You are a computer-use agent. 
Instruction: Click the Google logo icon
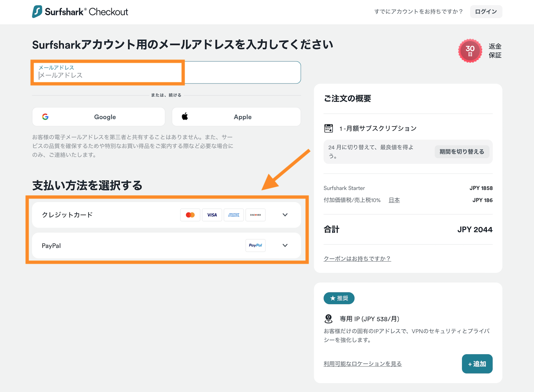45,117
